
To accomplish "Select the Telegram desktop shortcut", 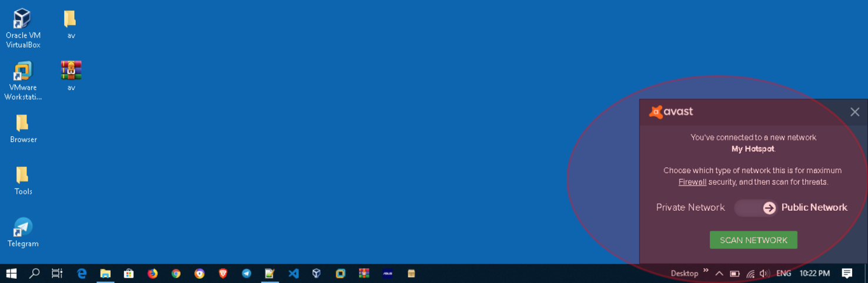I will pyautogui.click(x=23, y=232).
